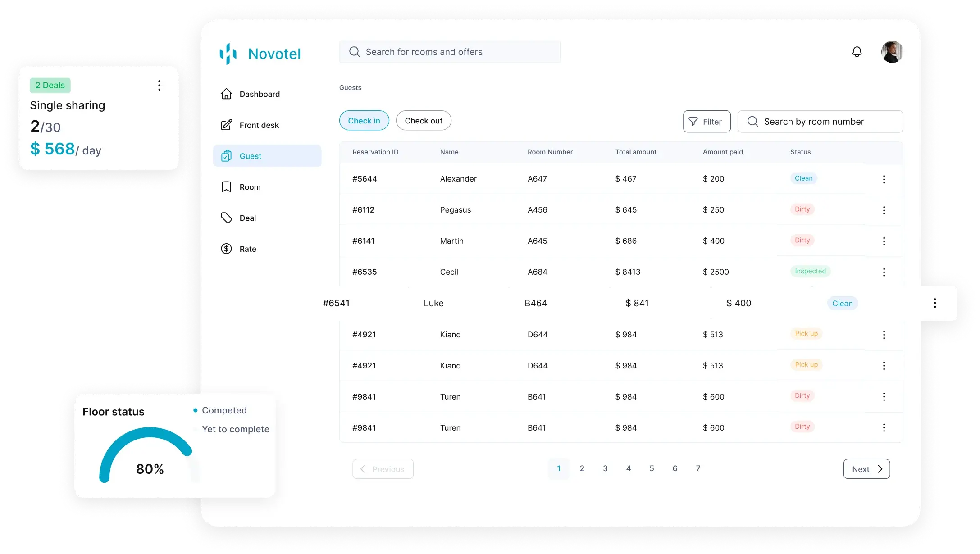Screen dimensions: 980x554
Task: Open three-dot menu on Single sharing card
Action: point(159,86)
